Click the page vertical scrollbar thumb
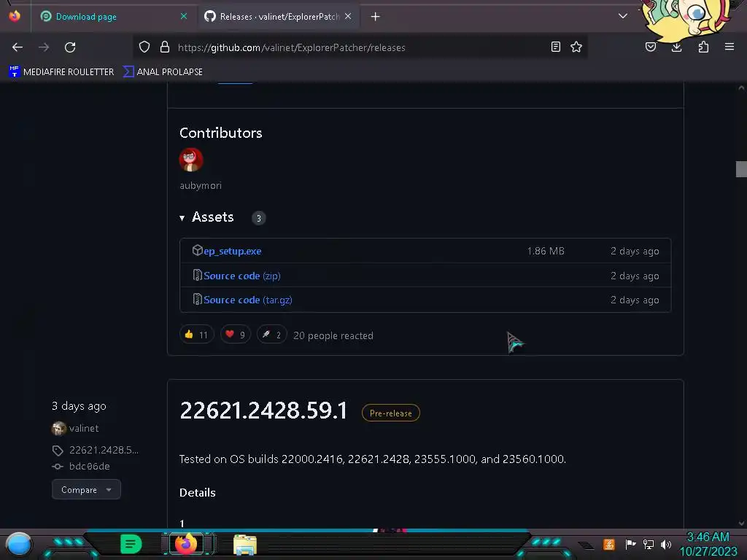The image size is (747, 560). point(741,169)
